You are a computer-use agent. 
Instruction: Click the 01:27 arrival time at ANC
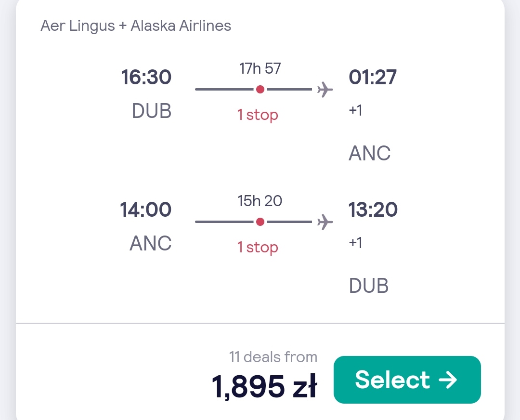[x=373, y=77]
